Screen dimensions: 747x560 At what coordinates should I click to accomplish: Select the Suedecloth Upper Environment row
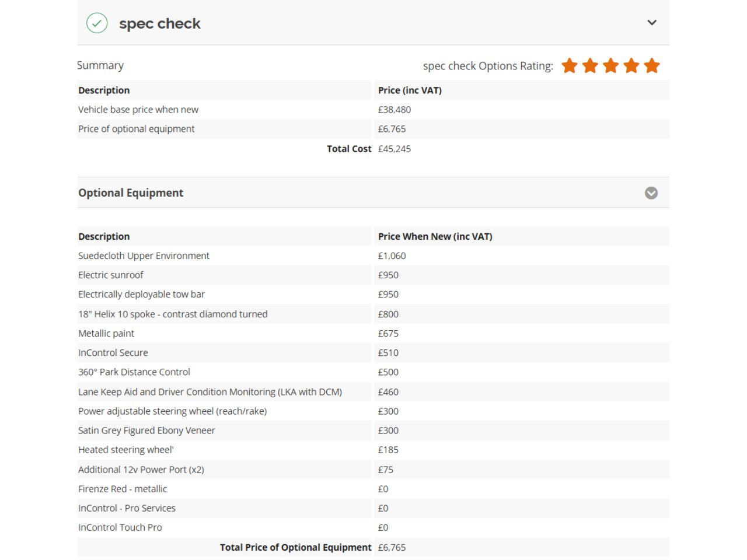pyautogui.click(x=144, y=256)
